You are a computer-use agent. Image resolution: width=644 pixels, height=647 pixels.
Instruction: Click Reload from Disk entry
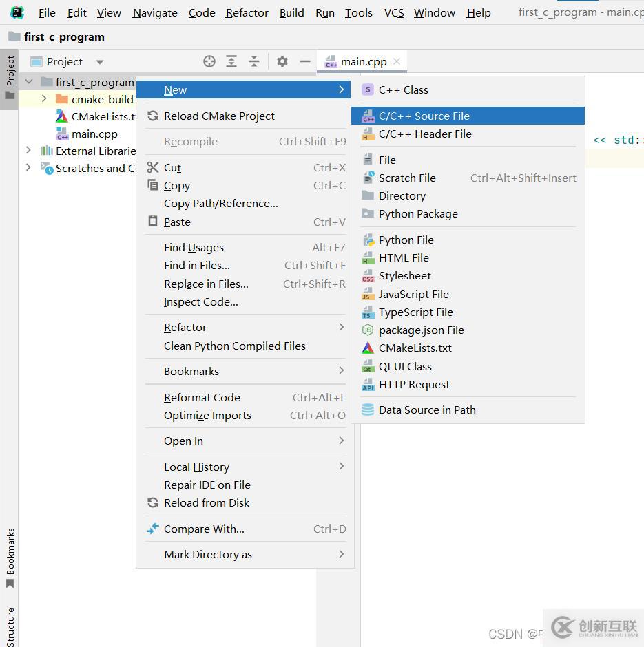(x=245, y=502)
